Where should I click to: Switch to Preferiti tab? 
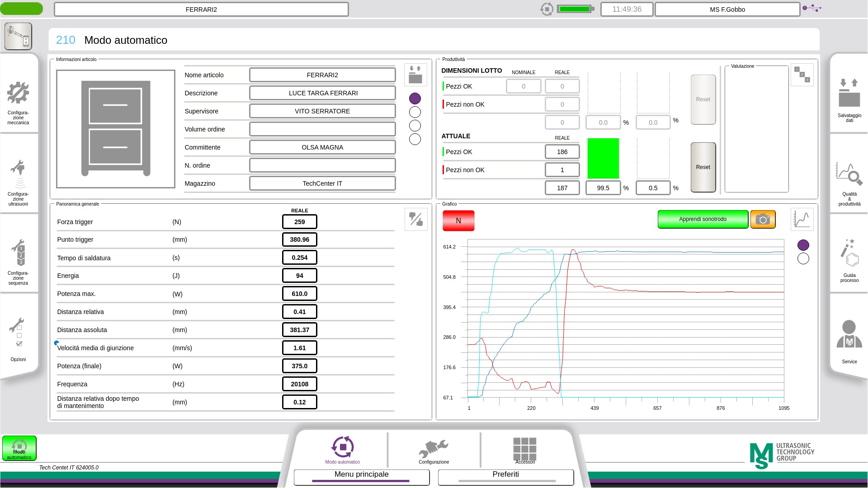pyautogui.click(x=506, y=477)
